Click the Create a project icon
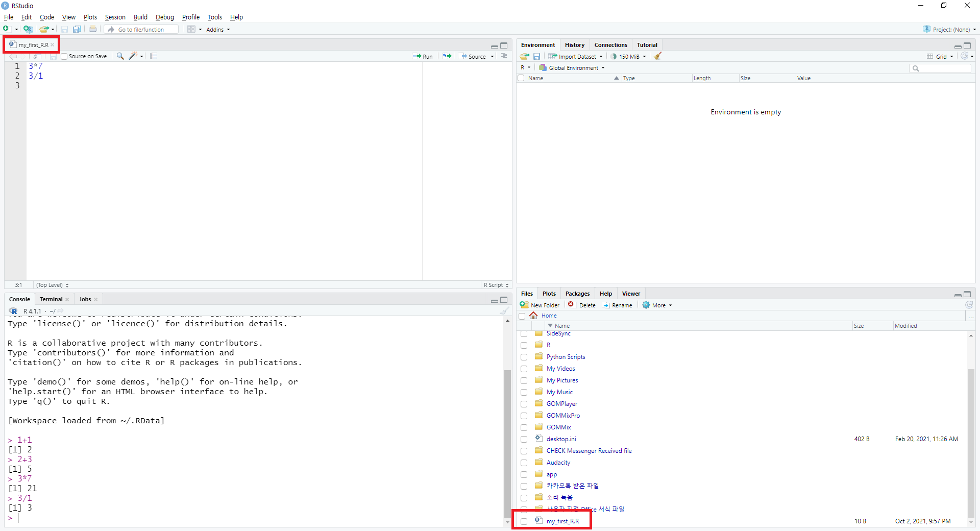The image size is (980, 531). (28, 29)
